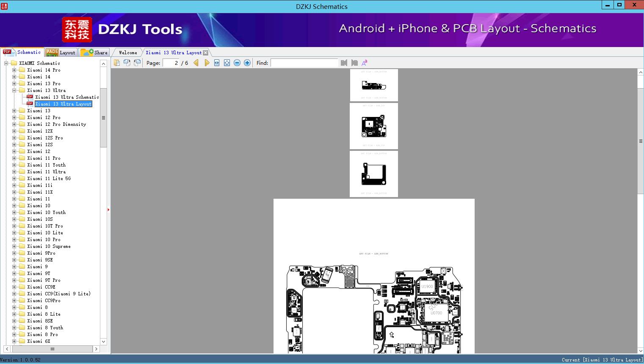Expand the Xiaomi 14 Pro folder

[14, 70]
